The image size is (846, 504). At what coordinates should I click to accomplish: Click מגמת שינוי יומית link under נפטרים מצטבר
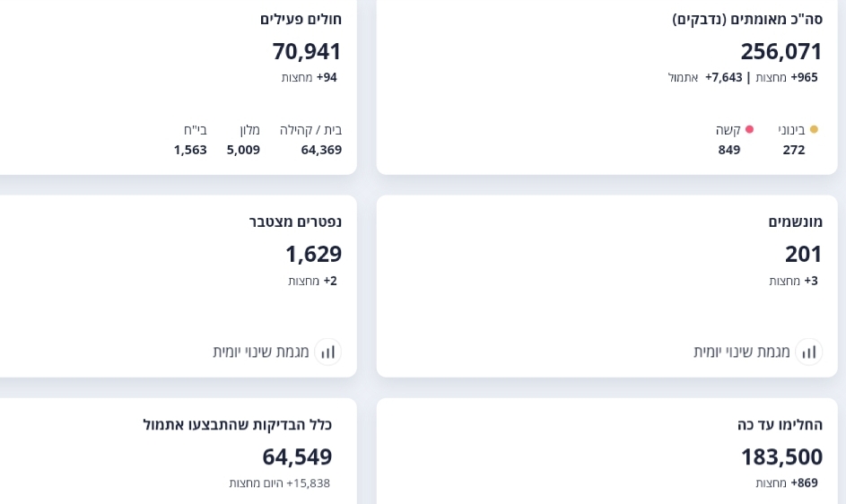click(x=261, y=352)
